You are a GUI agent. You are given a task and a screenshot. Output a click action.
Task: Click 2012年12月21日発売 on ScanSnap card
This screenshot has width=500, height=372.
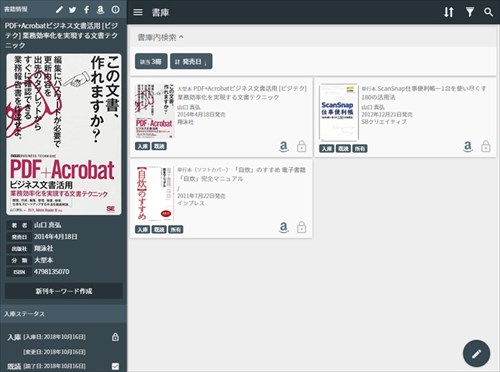tap(387, 114)
